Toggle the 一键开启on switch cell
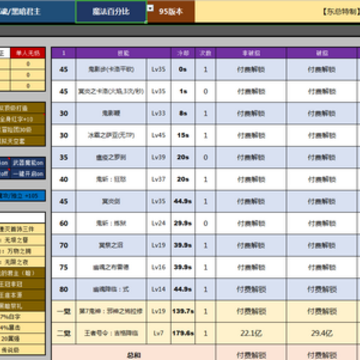The height and width of the screenshot is (360, 360). (28, 174)
